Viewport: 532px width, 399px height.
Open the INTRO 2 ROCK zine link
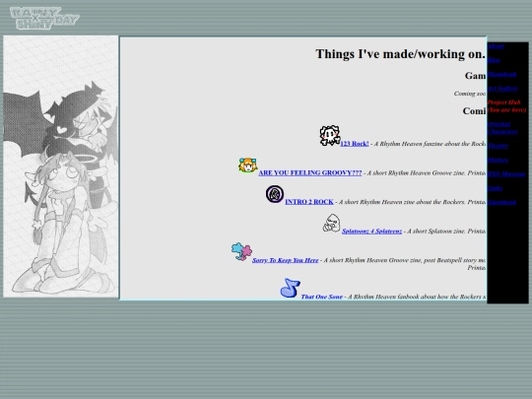coord(309,202)
